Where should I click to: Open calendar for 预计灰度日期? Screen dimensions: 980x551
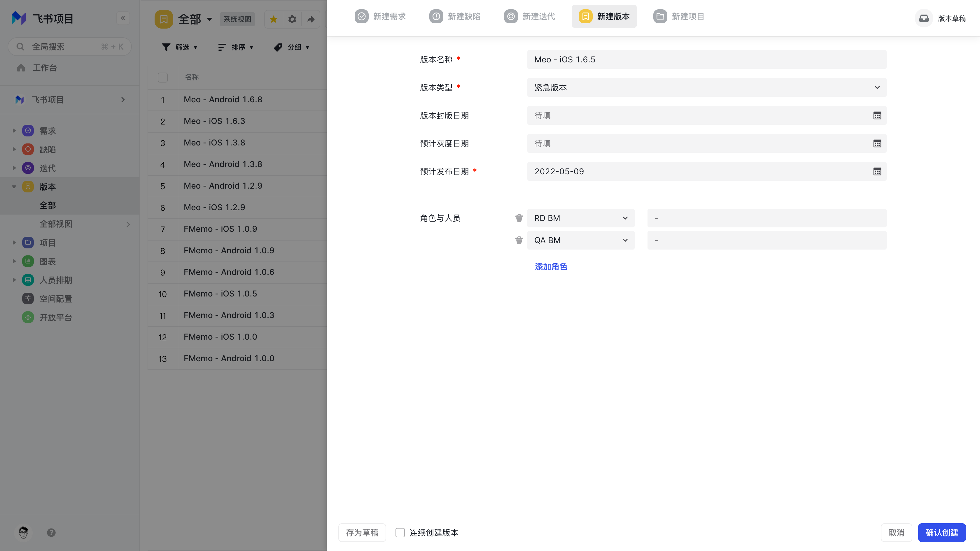click(877, 144)
